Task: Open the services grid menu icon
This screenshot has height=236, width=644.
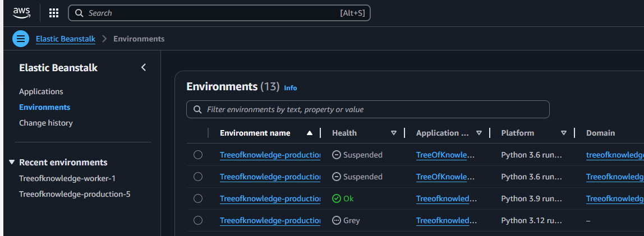Action: pos(54,13)
